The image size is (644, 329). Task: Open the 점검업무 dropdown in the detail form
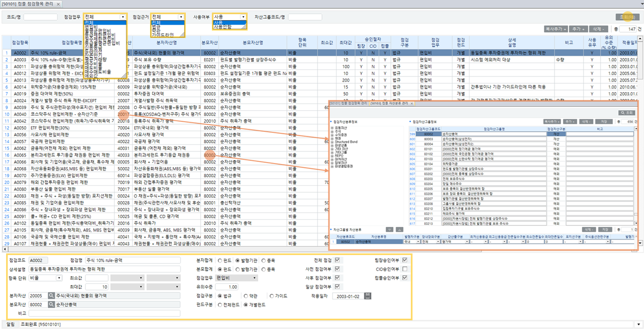point(254,278)
